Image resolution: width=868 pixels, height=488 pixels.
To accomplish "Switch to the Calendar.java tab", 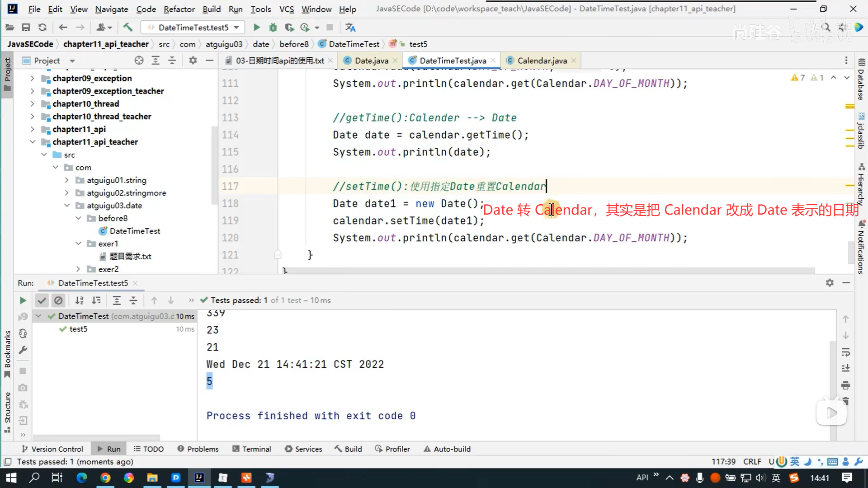I will click(x=542, y=61).
